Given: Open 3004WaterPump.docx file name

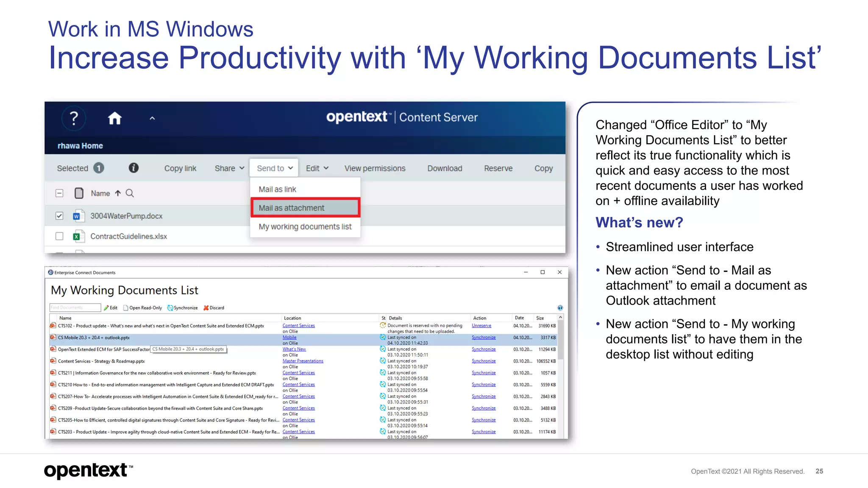Looking at the screenshot, I should [126, 216].
